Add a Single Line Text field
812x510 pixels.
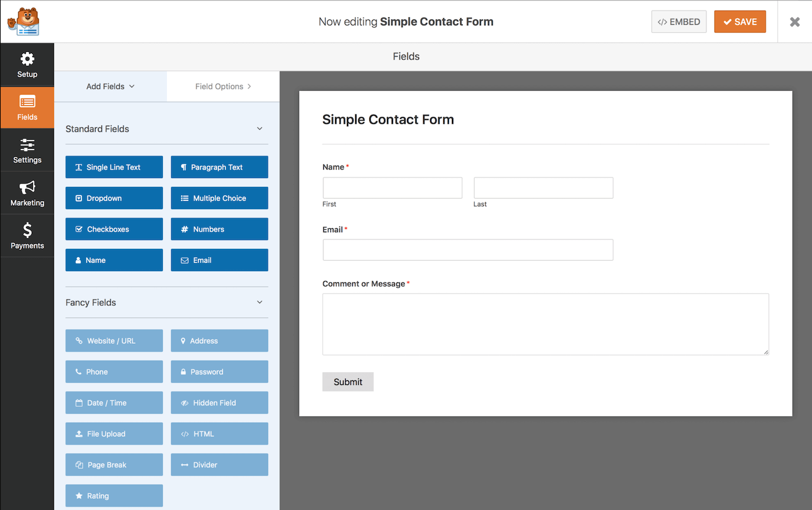pyautogui.click(x=114, y=167)
